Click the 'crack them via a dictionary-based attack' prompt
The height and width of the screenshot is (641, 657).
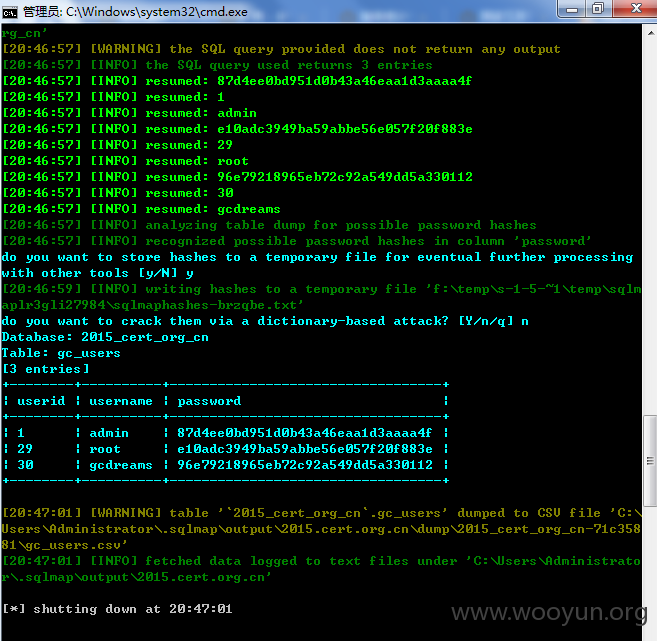(x=265, y=321)
